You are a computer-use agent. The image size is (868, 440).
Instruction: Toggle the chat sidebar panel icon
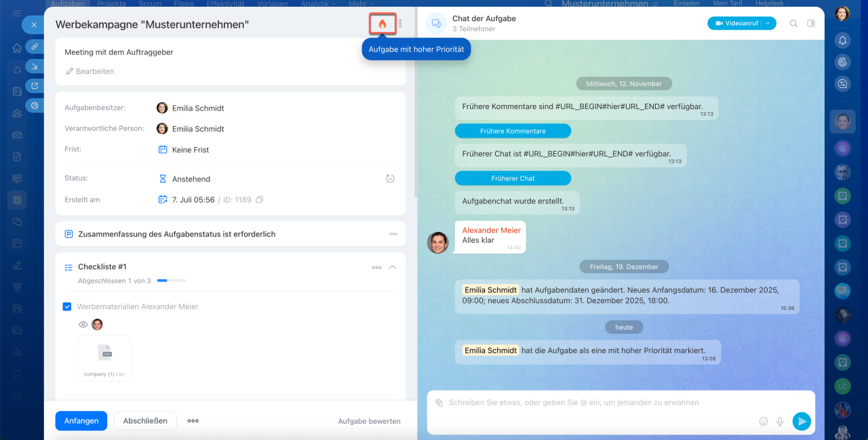[x=811, y=24]
